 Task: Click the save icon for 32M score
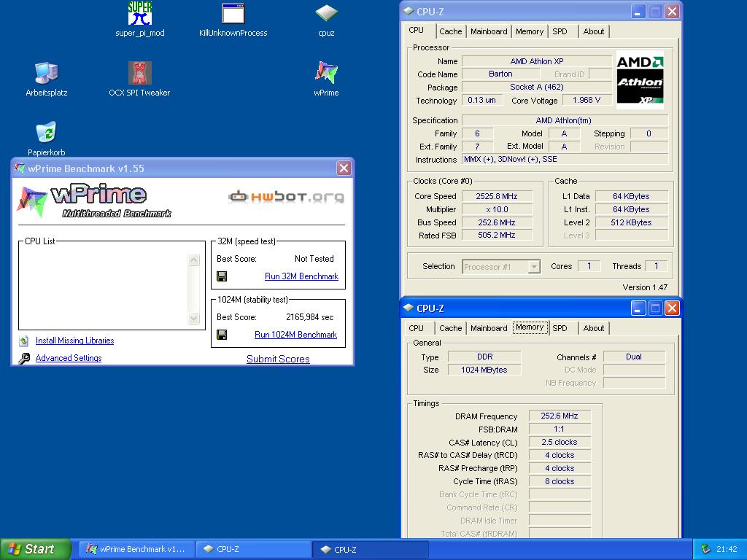[222, 276]
